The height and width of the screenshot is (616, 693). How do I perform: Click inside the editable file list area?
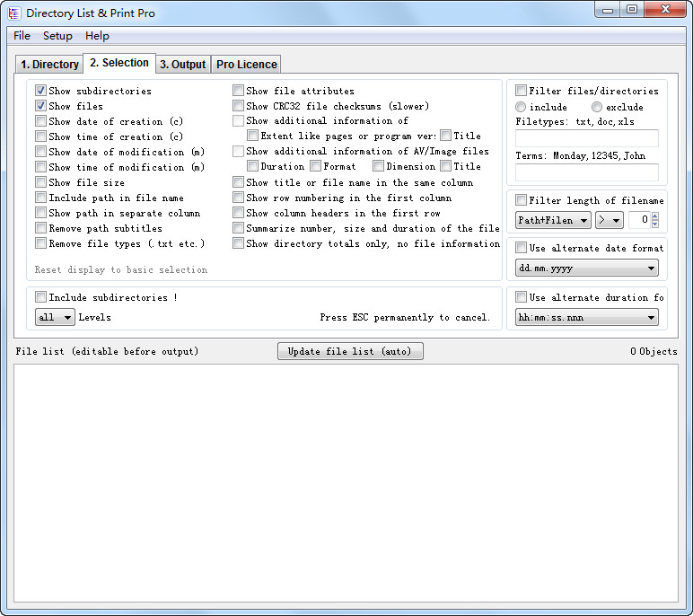[x=346, y=483]
